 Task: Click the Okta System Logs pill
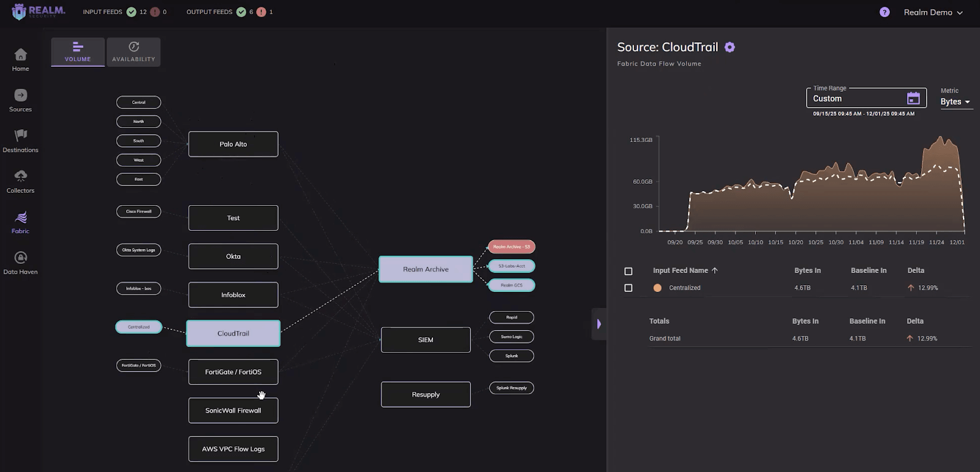click(139, 250)
